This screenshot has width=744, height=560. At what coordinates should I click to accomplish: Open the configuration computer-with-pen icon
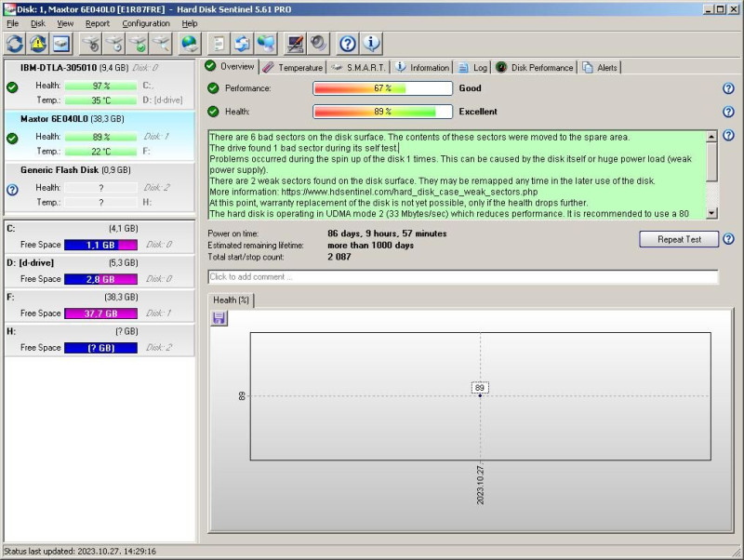point(295,44)
